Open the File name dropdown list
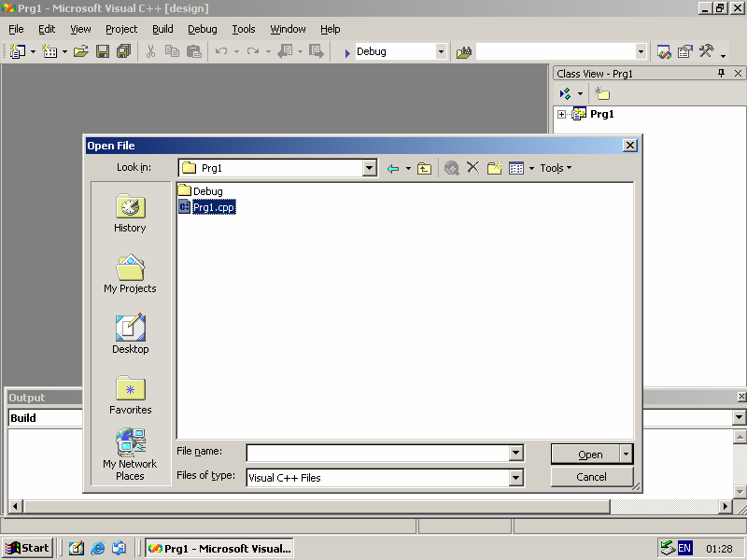 516,453
